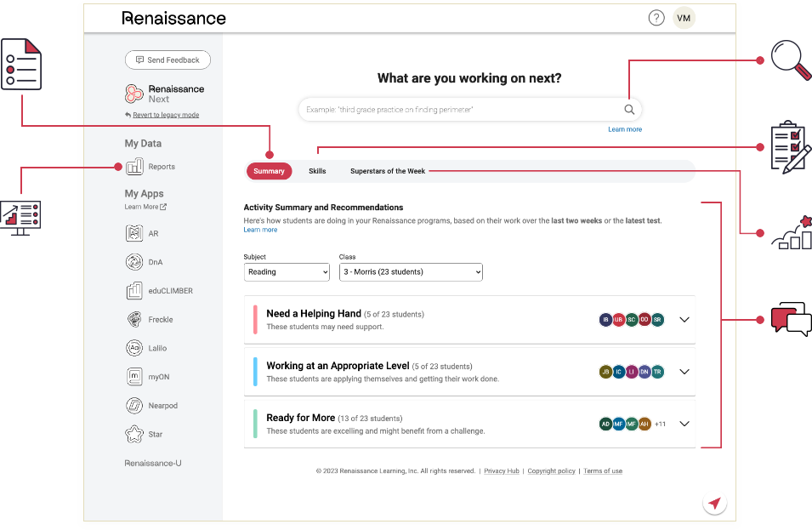Image resolution: width=812 pixels, height=530 pixels.
Task: Click the Nearpod label in sidebar
Action: 162,406
